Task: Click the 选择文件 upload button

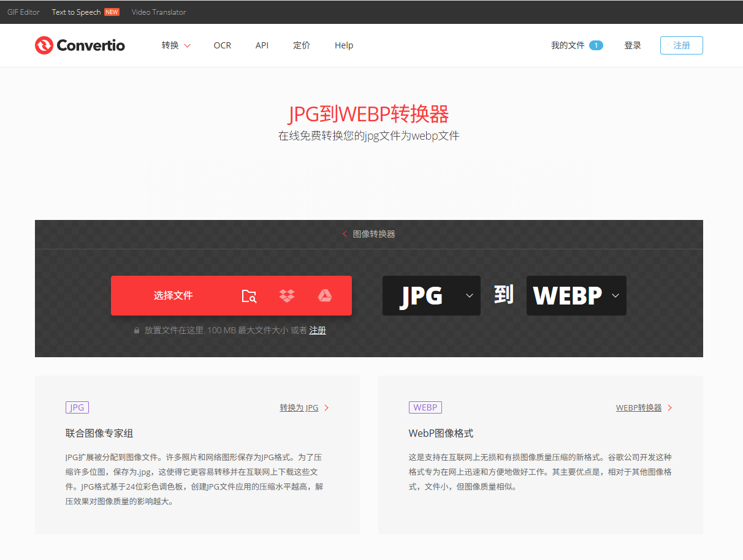Action: click(173, 295)
